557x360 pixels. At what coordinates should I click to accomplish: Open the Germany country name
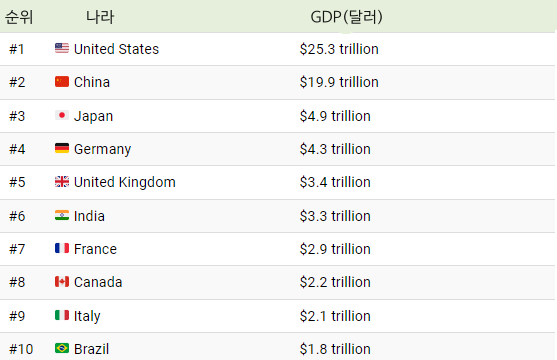click(102, 149)
